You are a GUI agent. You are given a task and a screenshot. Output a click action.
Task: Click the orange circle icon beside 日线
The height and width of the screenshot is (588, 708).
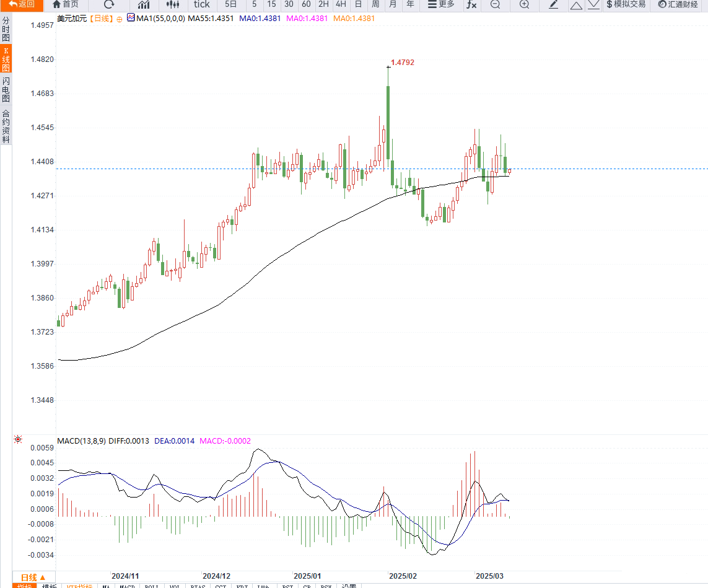point(119,19)
